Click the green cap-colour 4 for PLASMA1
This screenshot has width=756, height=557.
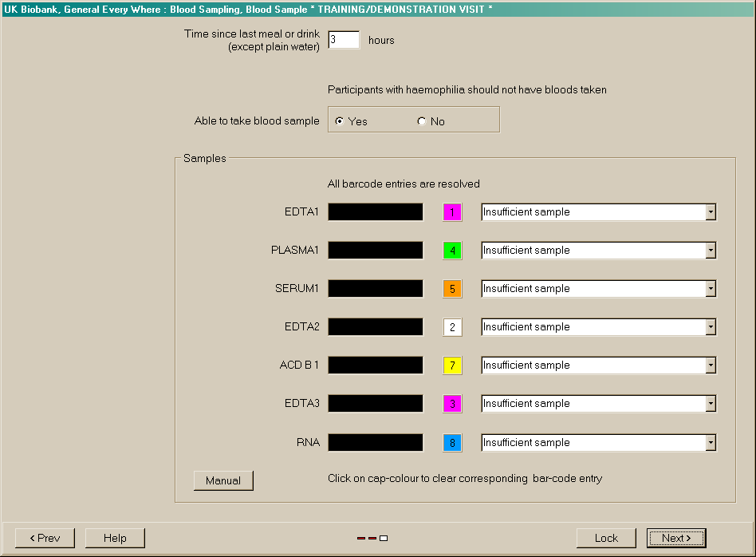pos(452,251)
